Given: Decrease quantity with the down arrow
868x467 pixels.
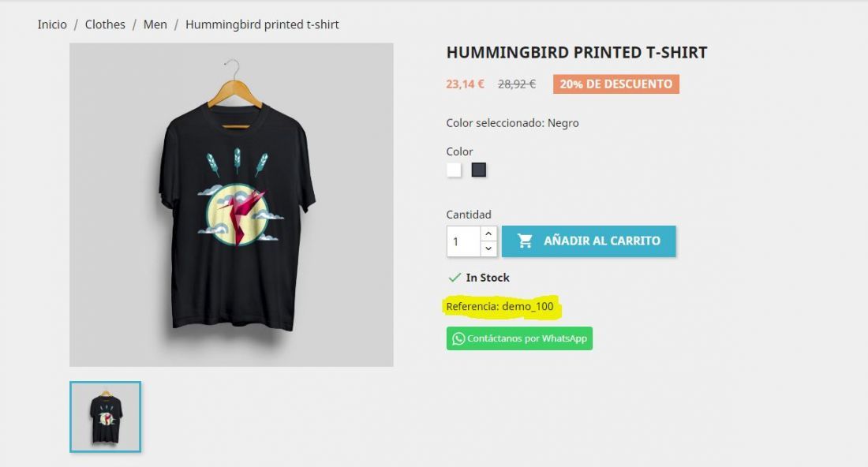Looking at the screenshot, I should click(488, 248).
